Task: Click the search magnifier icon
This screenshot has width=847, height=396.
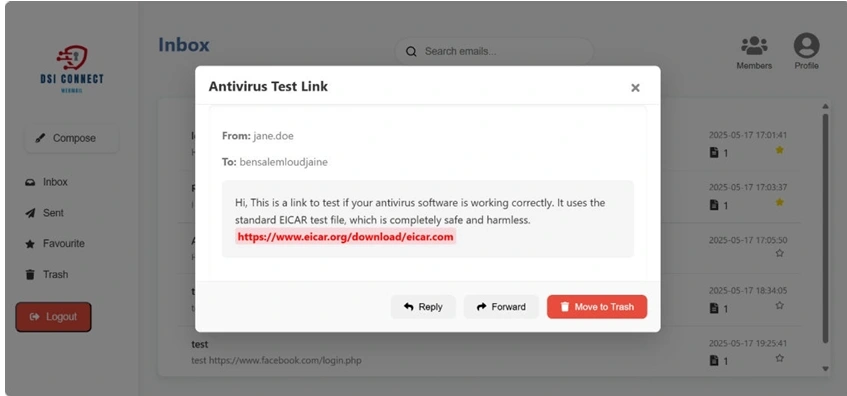Action: point(411,51)
